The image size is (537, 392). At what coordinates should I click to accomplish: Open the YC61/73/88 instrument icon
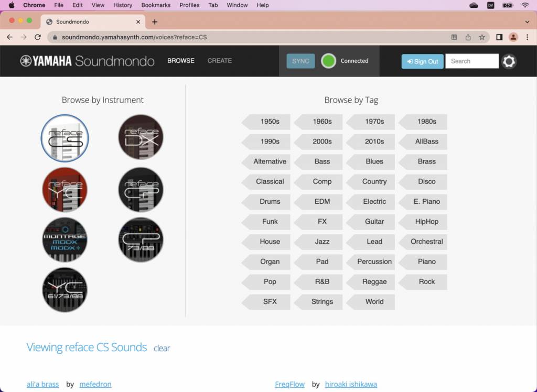pyautogui.click(x=65, y=289)
